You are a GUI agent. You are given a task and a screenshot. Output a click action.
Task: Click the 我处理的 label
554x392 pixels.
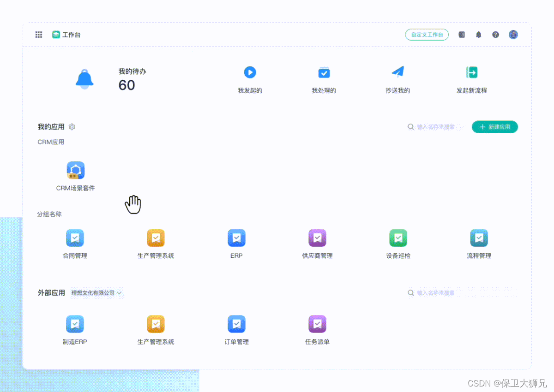click(324, 90)
